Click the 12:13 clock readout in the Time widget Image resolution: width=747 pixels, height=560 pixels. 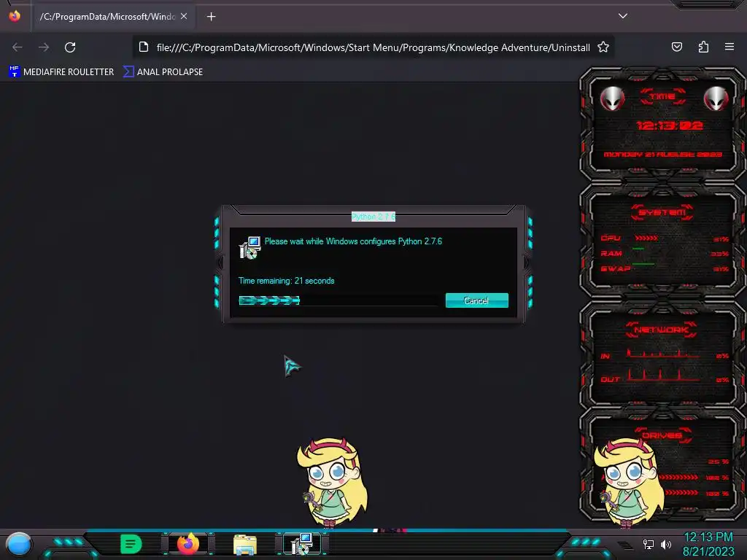pos(670,125)
